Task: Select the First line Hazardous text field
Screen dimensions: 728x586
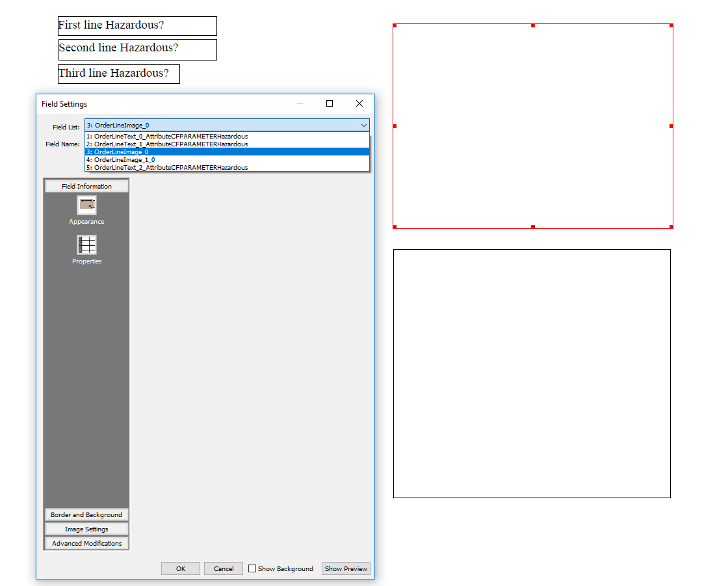Action: [x=137, y=26]
